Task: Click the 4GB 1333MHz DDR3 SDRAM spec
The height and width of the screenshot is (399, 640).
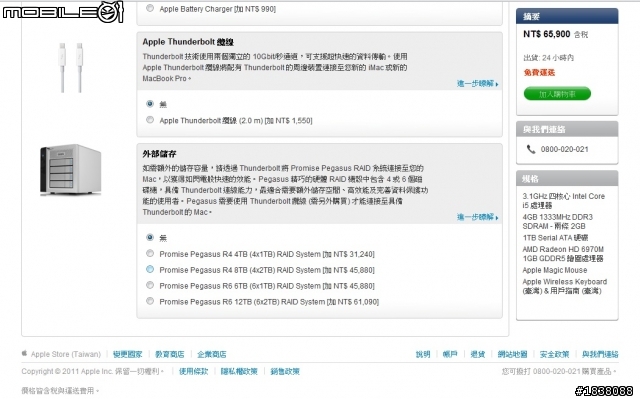Action: coord(558,221)
